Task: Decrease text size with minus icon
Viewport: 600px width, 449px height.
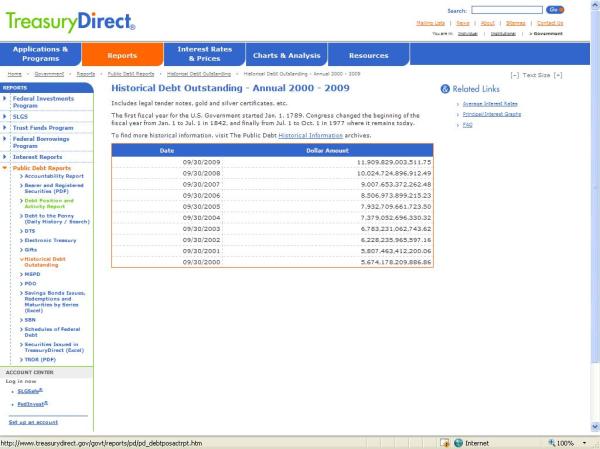Action: click(x=513, y=75)
